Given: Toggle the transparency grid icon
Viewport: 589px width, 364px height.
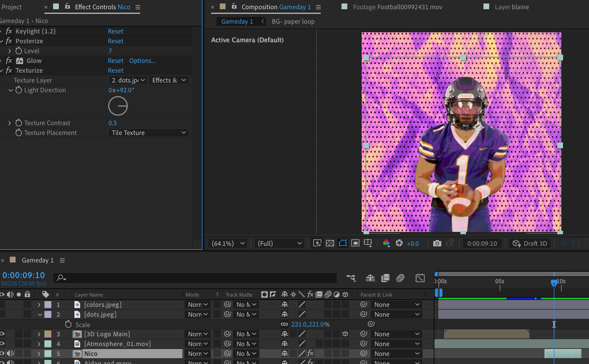Looking at the screenshot, I should pos(330,243).
